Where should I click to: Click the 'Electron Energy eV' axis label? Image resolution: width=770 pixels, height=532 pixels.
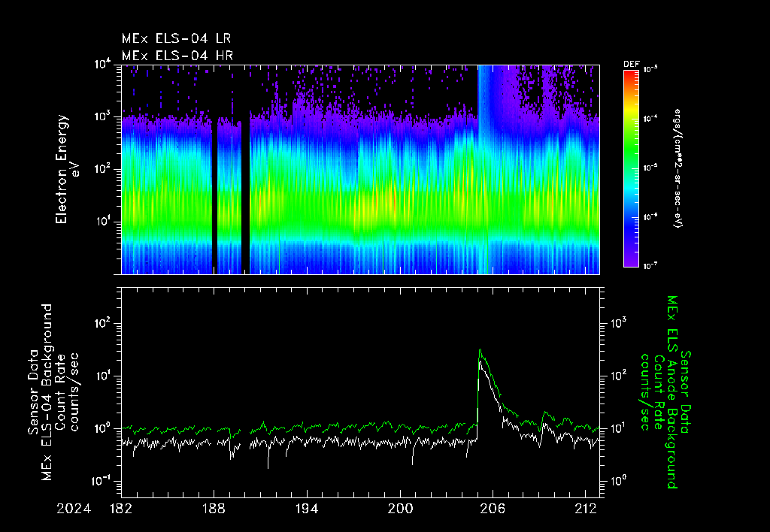(68, 169)
